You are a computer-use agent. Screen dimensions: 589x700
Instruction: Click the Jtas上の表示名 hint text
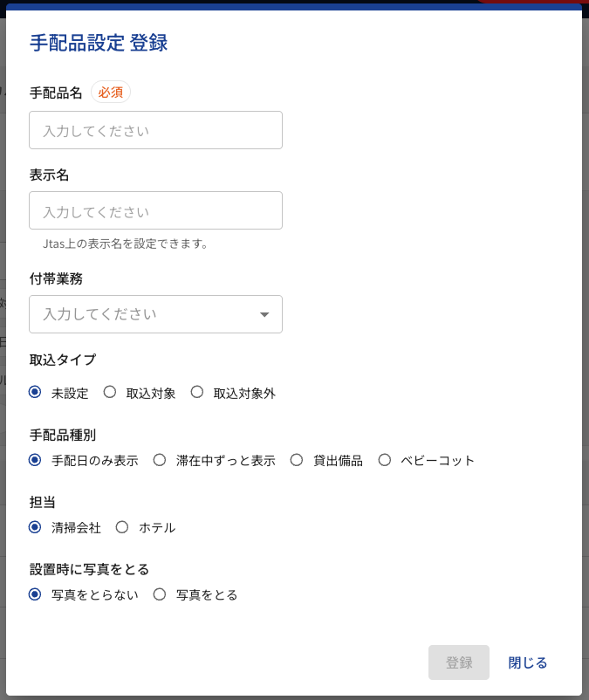point(126,244)
